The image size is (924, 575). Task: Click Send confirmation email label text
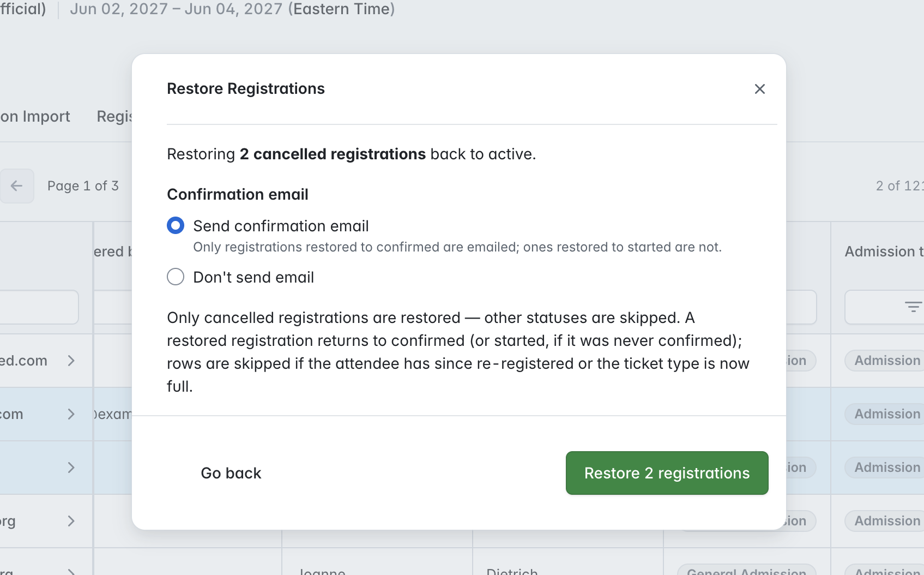tap(281, 226)
